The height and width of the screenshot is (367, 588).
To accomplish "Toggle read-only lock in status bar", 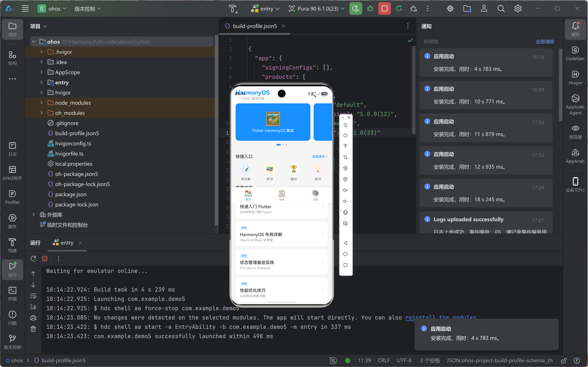I will (x=563, y=360).
